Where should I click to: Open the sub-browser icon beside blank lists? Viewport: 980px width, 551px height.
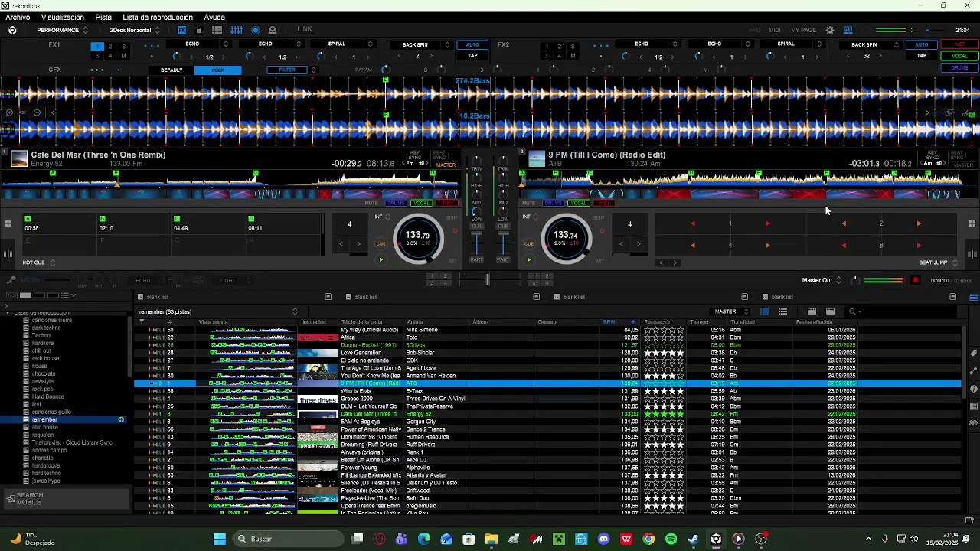[974, 297]
